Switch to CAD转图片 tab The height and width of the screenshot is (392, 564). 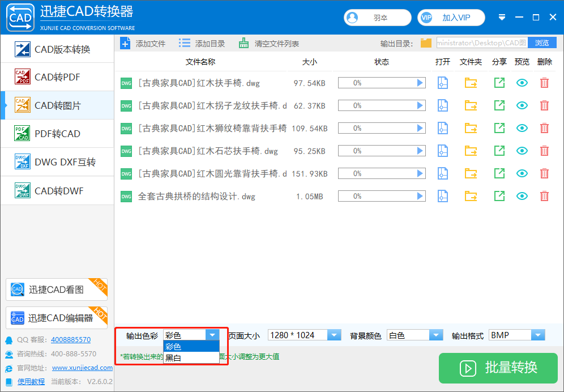click(58, 105)
